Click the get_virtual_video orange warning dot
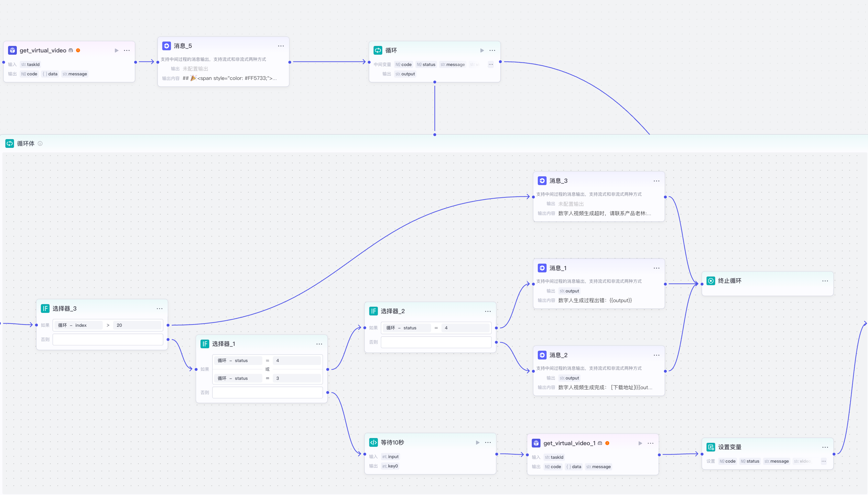Viewport: 868px width, 495px height. point(78,50)
